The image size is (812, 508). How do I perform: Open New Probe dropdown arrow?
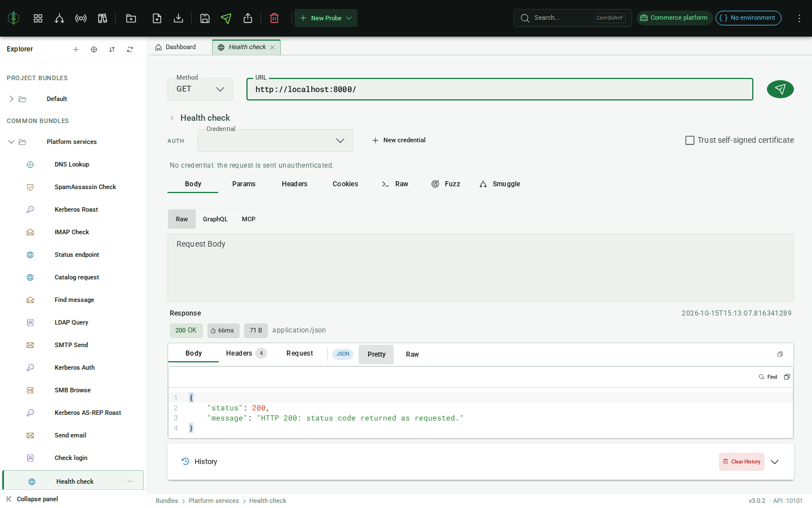(349, 18)
